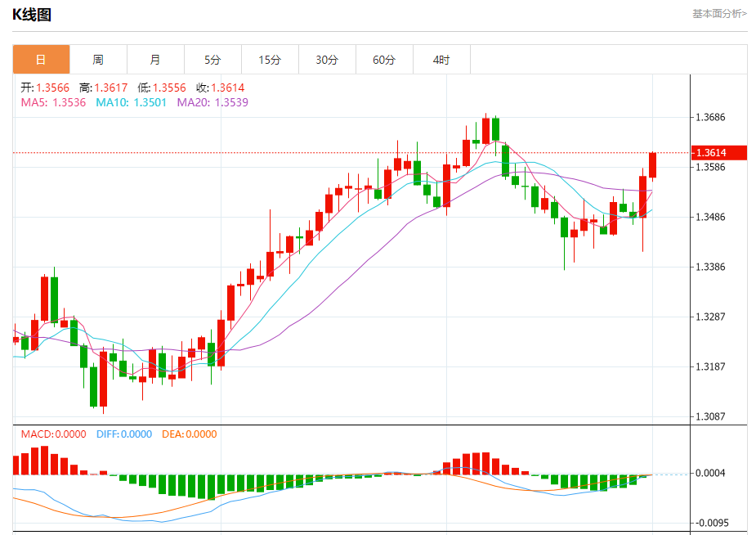Image resolution: width=756 pixels, height=535 pixels.
Task: Click the MA5: 1.3536 legend
Action: 53,102
